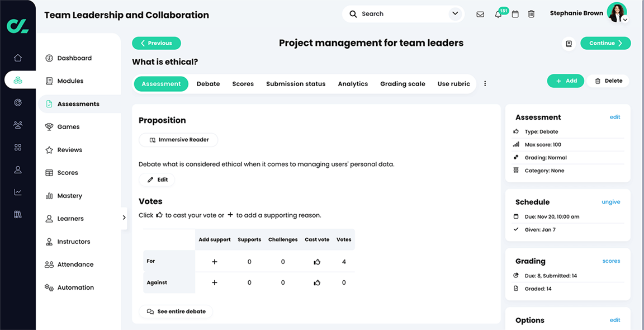Click the trash bin icon in header

pos(531,14)
